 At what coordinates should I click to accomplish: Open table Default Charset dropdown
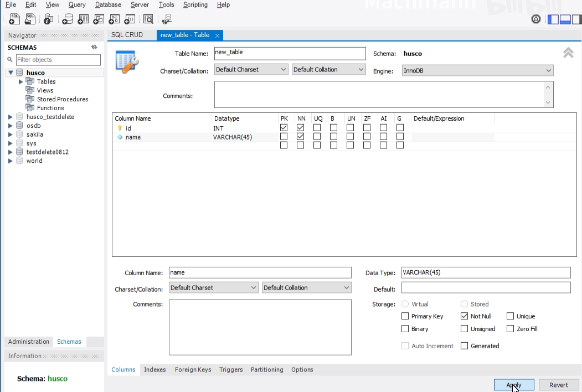(x=251, y=70)
